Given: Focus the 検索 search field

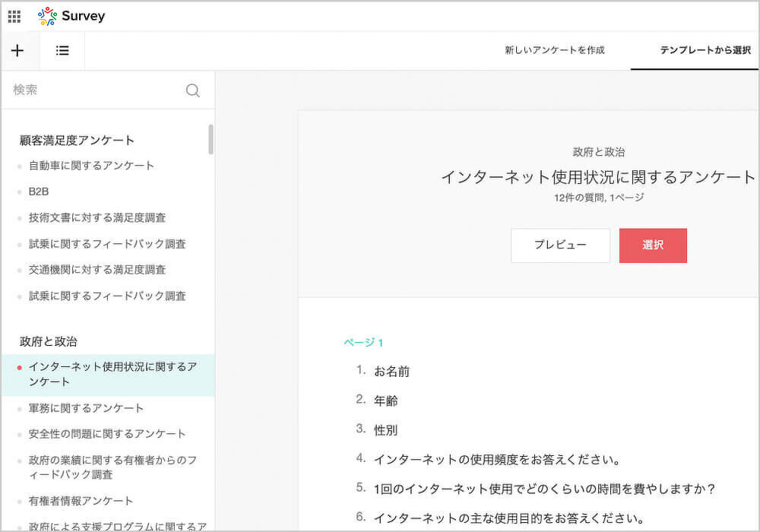Looking at the screenshot, I should click(91, 90).
